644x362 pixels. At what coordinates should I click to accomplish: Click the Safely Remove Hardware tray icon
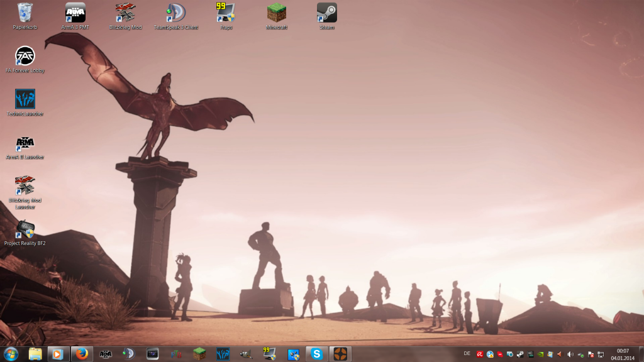click(580, 354)
